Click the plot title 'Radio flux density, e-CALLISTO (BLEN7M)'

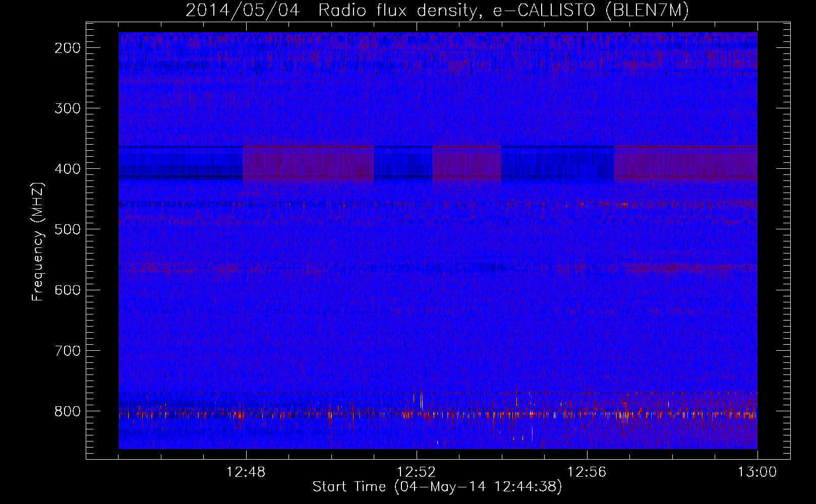(503, 11)
